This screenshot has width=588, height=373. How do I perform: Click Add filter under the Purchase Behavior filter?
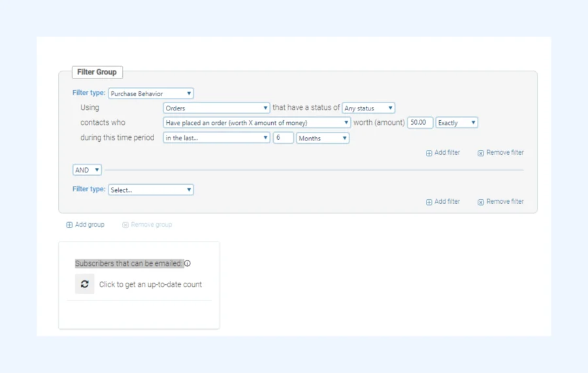pyautogui.click(x=443, y=153)
